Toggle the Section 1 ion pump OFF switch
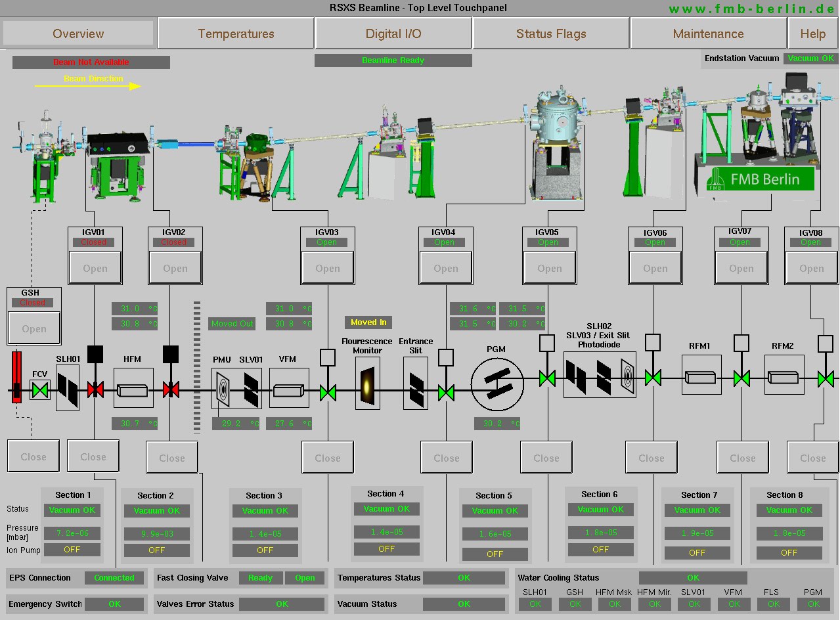The width and height of the screenshot is (840, 620). (72, 550)
